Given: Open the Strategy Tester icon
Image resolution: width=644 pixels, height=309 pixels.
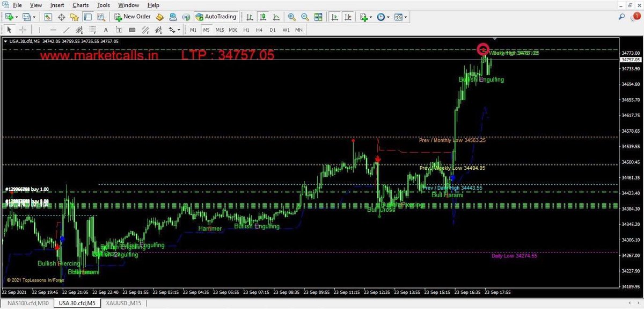Looking at the screenshot, I should coord(100,17).
